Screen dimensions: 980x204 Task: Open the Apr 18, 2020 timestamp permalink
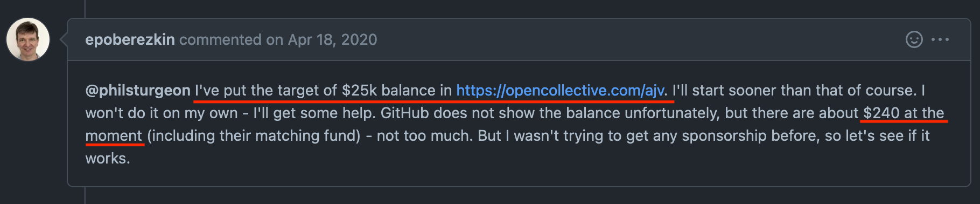pyautogui.click(x=332, y=39)
